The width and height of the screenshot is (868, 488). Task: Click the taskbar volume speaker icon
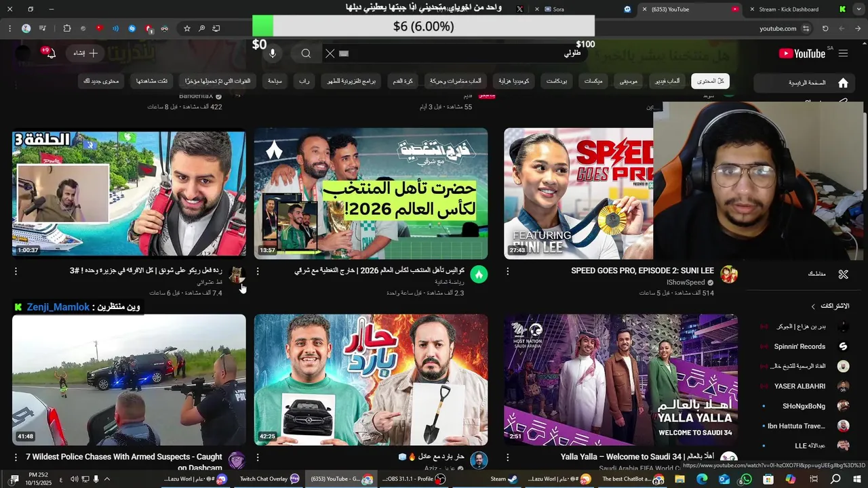(x=75, y=479)
